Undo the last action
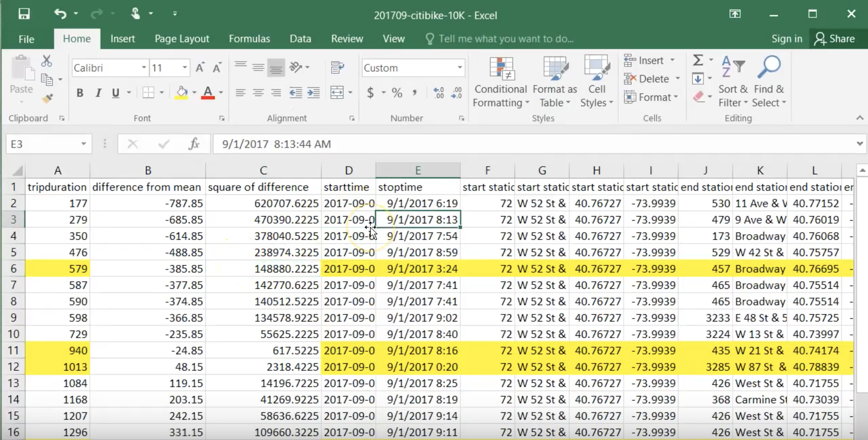868x440 pixels. point(60,14)
